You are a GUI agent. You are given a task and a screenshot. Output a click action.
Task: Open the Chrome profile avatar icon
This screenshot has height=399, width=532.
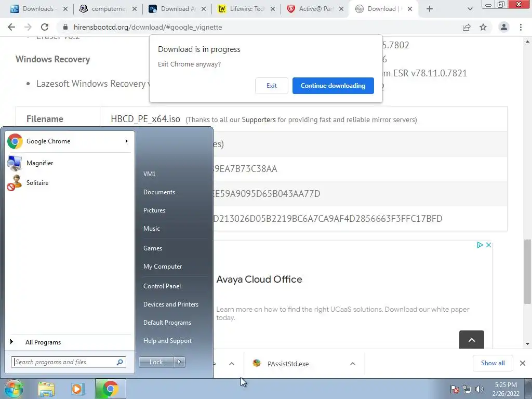(504, 27)
